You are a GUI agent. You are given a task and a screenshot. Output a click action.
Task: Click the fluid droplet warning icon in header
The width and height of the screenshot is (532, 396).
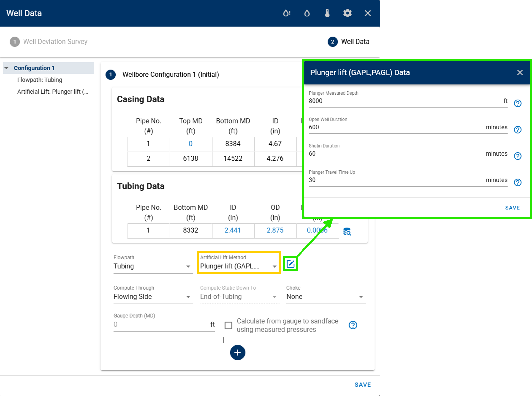coord(286,13)
